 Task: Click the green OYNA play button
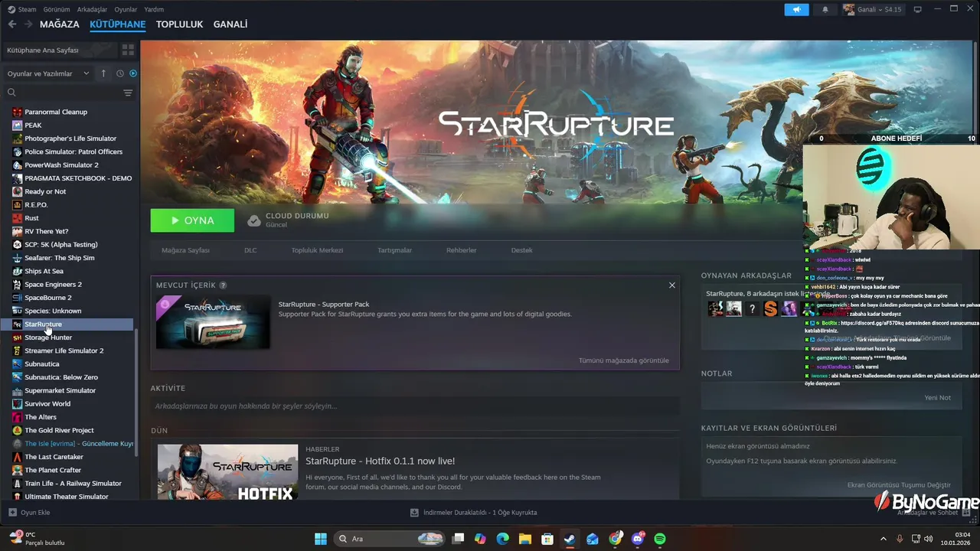coord(192,220)
